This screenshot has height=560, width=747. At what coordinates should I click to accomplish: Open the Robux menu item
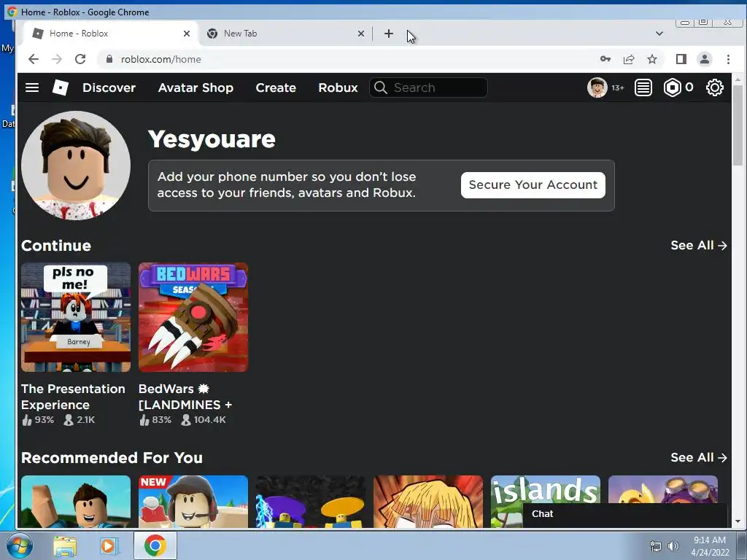(x=338, y=87)
